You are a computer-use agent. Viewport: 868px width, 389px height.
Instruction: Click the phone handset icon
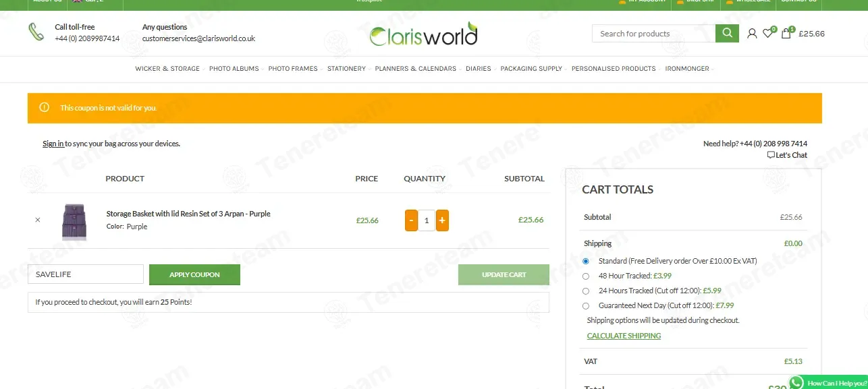(x=36, y=32)
